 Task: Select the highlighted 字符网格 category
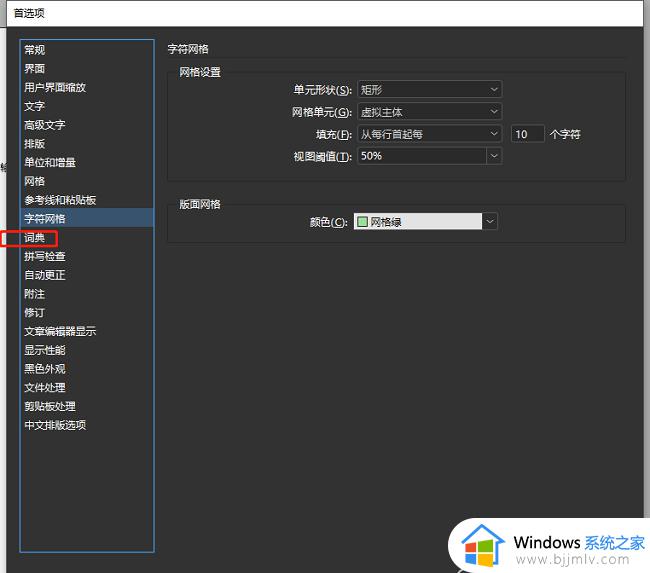[87, 219]
